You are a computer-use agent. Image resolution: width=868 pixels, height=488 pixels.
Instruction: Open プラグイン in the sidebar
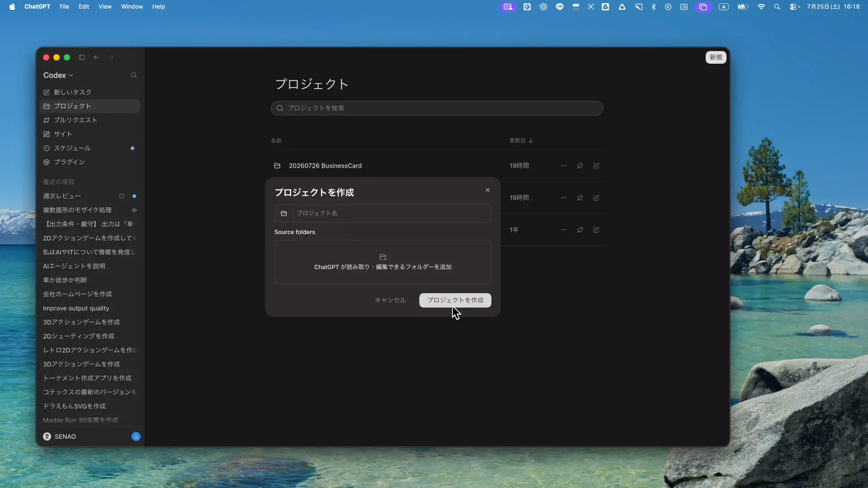[90, 162]
